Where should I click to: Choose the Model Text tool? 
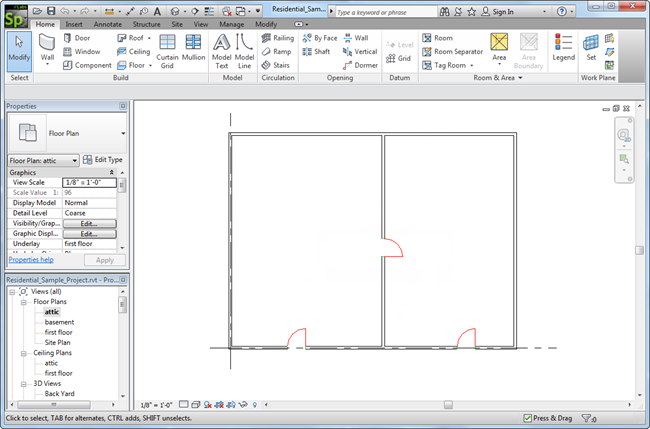221,46
